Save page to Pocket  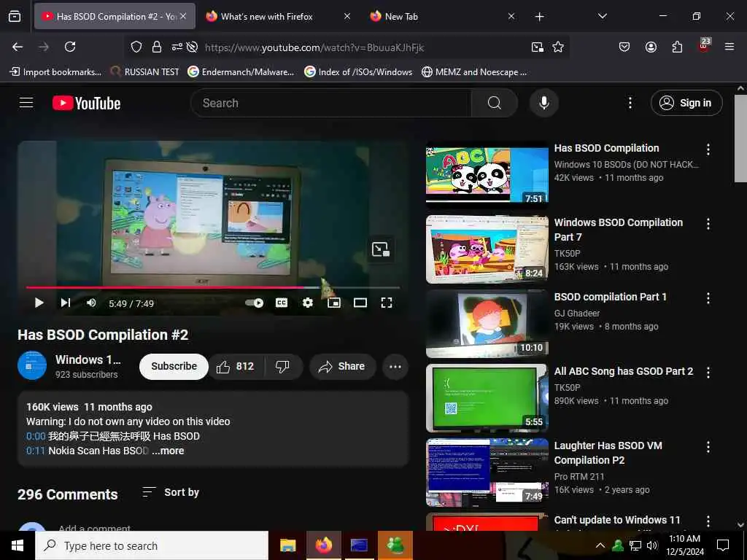coord(624,47)
